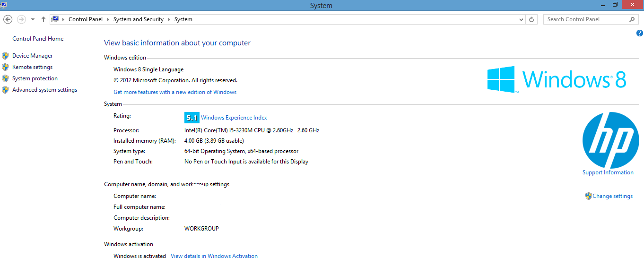Select the System breadcrumb item

tap(183, 19)
